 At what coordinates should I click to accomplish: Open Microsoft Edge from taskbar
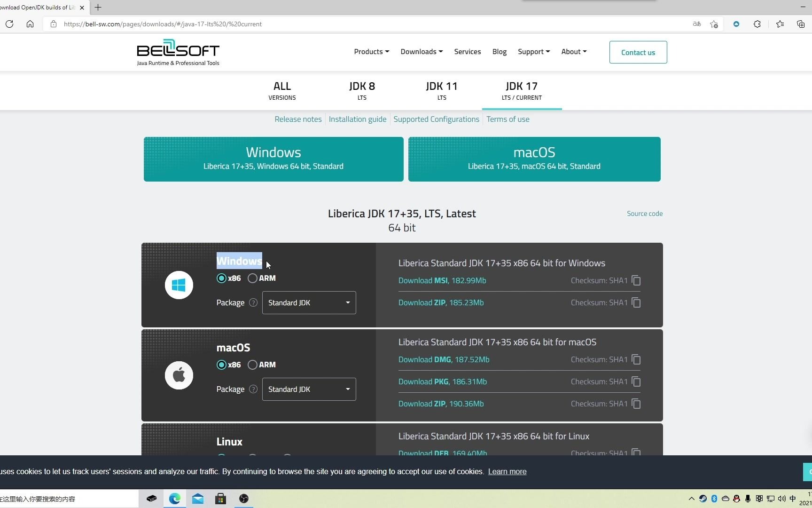pyautogui.click(x=175, y=499)
